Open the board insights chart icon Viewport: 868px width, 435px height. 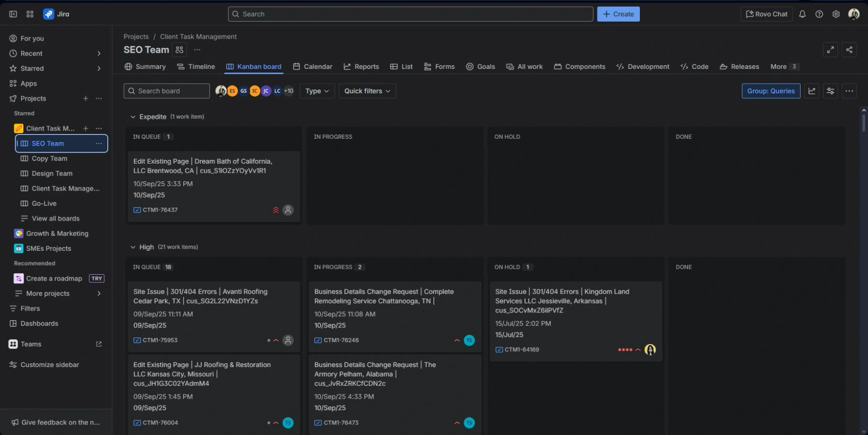(x=812, y=91)
